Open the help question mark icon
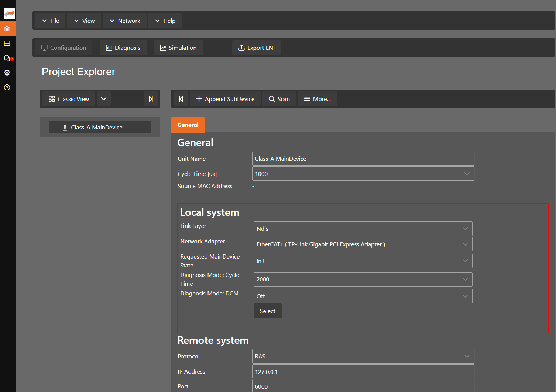 7,87
